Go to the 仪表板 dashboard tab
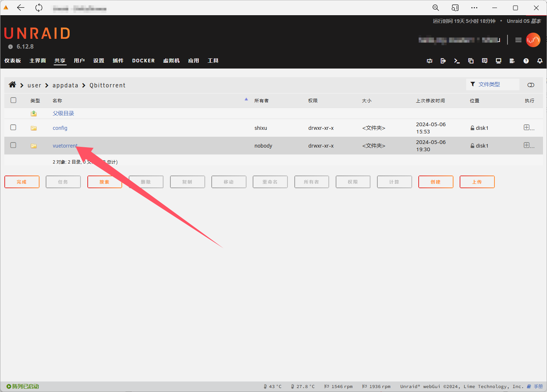Screen dimensions: 547x392 point(13,61)
